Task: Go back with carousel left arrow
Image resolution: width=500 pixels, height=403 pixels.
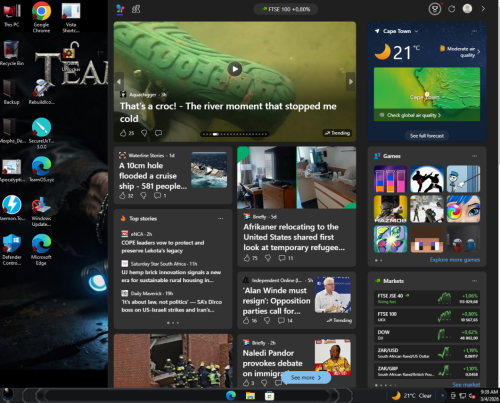Action: 119,81
